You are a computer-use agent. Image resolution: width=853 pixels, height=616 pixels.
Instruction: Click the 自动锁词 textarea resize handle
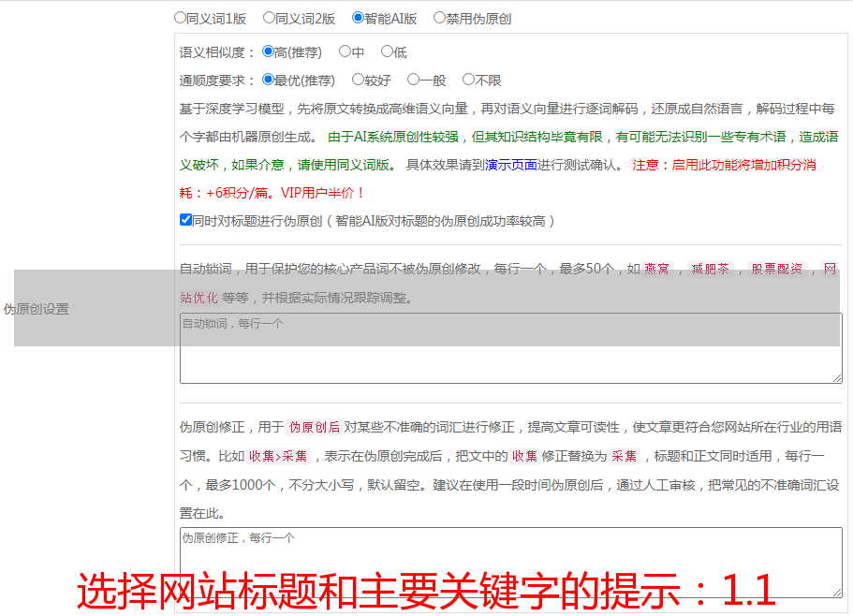click(x=837, y=378)
